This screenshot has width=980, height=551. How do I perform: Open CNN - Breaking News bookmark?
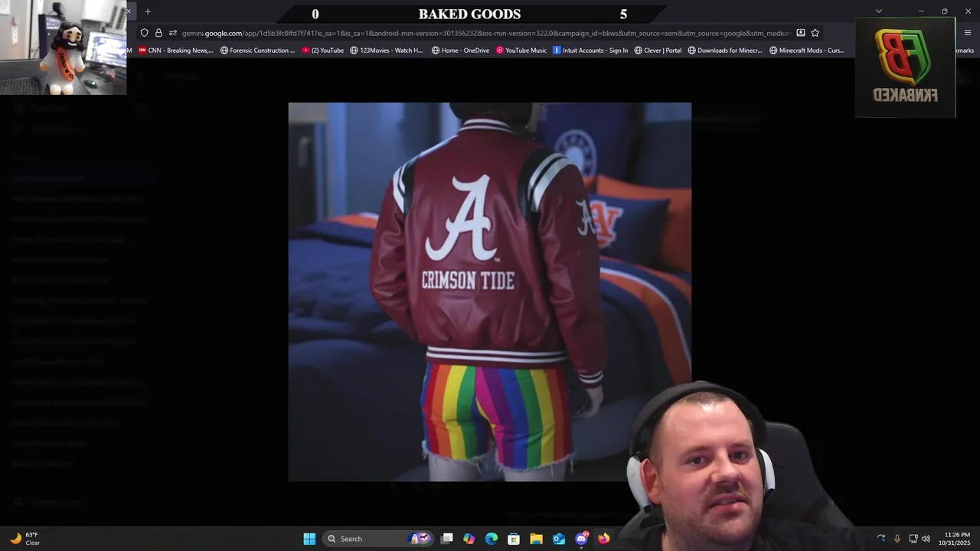tap(175, 51)
